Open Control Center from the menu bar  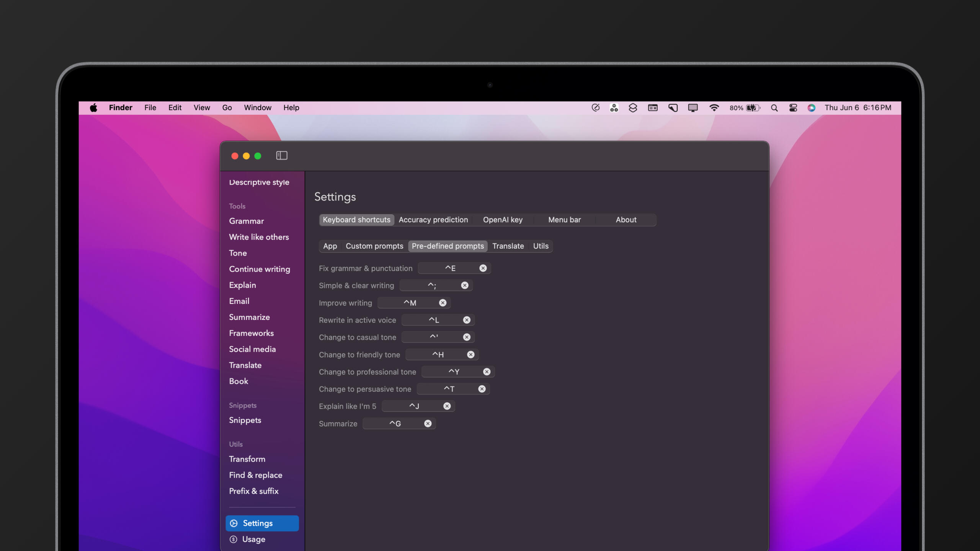(x=793, y=108)
